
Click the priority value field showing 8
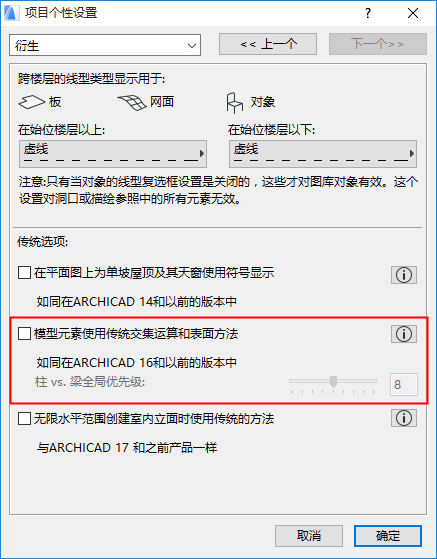point(403,384)
